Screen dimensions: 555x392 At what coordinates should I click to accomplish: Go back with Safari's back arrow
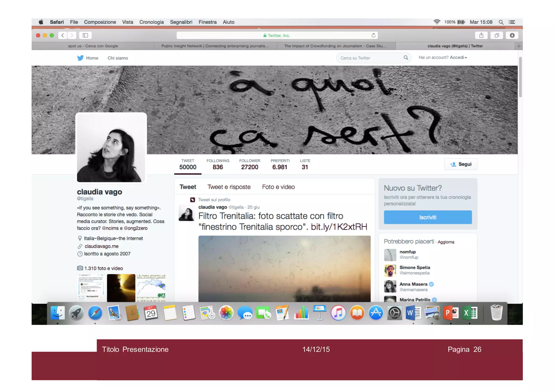point(63,35)
